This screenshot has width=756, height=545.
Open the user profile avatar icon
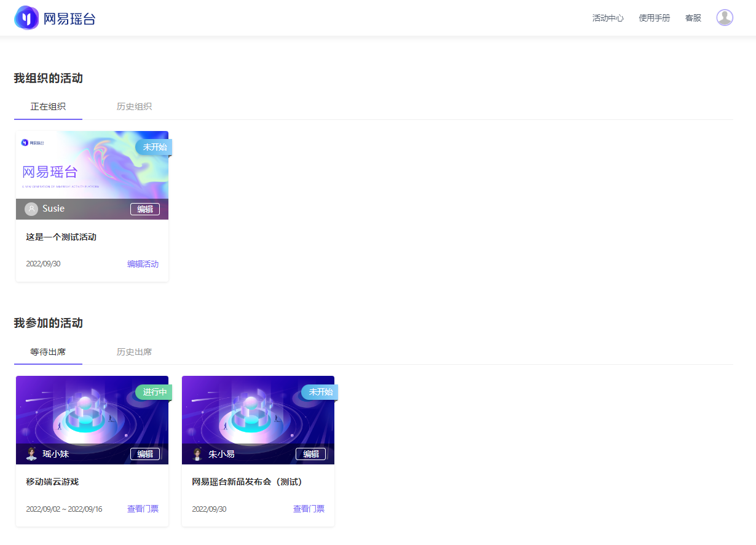tap(725, 18)
